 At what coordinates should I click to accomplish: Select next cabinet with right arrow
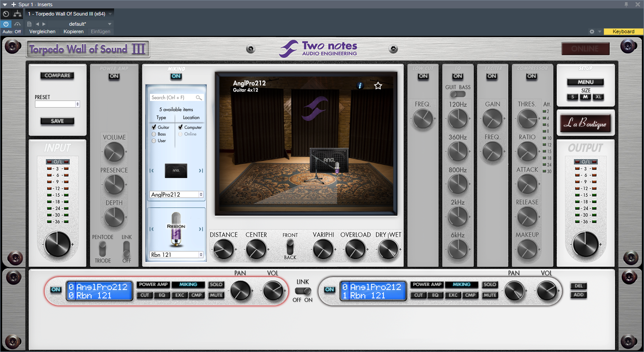pyautogui.click(x=201, y=170)
